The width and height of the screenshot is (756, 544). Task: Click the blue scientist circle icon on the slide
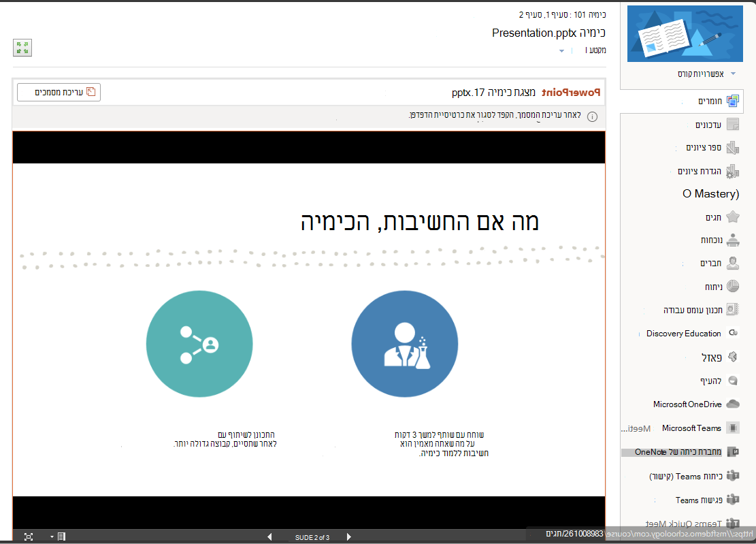click(404, 344)
